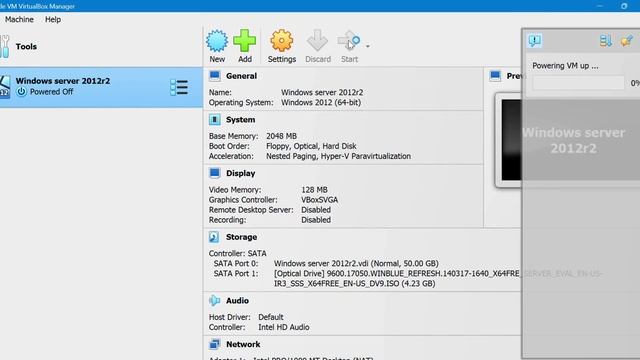
Task: Click the Remote Desktop Server Disabled value
Action: (316, 210)
